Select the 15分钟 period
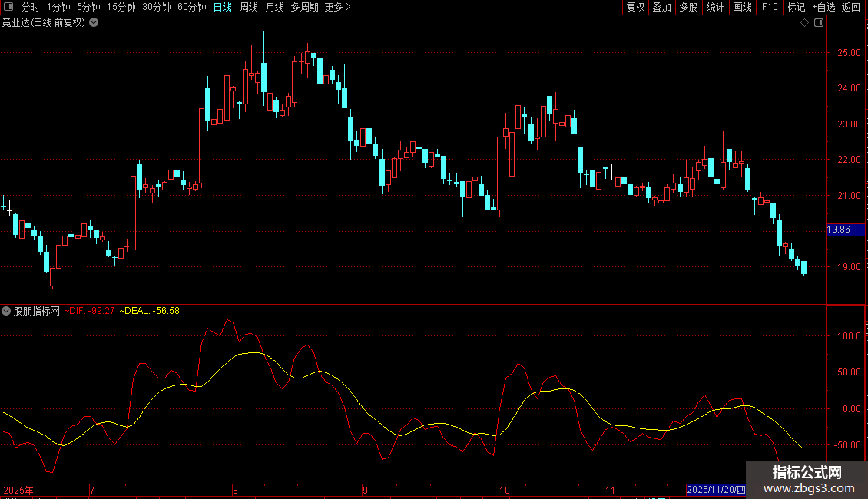This screenshot has width=868, height=499. (x=121, y=7)
